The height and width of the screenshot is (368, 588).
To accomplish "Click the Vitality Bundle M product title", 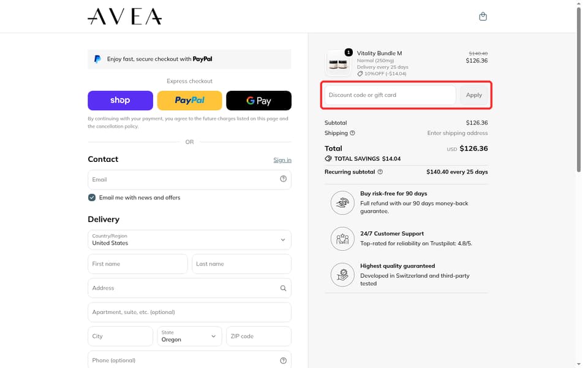I will [379, 53].
